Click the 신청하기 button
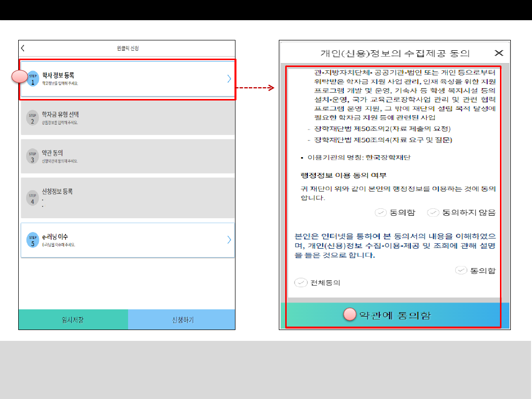 [181, 320]
